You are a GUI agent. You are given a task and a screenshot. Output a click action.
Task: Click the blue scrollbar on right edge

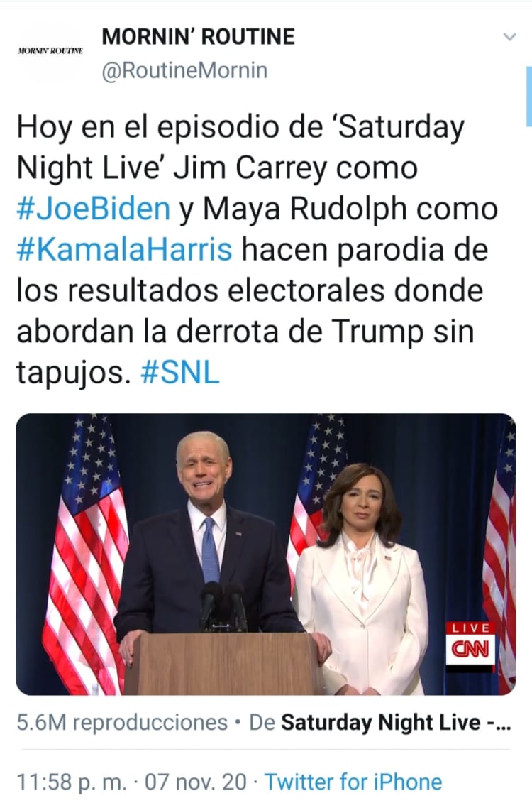529,97
